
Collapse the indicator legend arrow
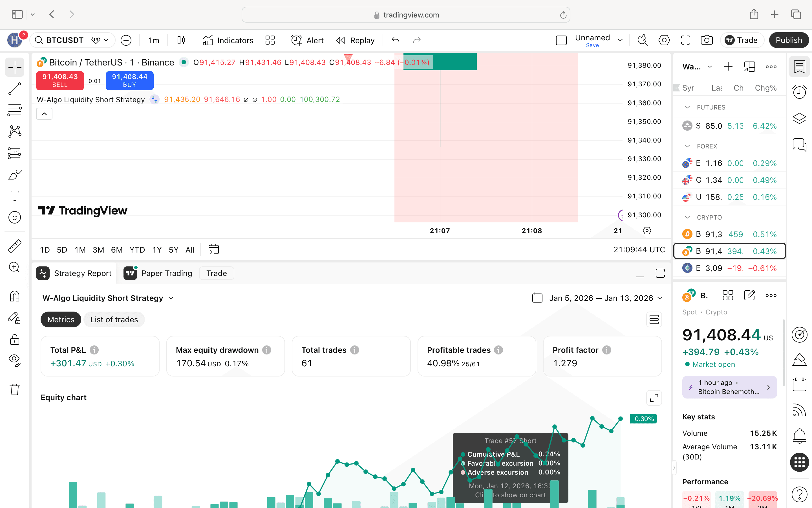tap(44, 114)
